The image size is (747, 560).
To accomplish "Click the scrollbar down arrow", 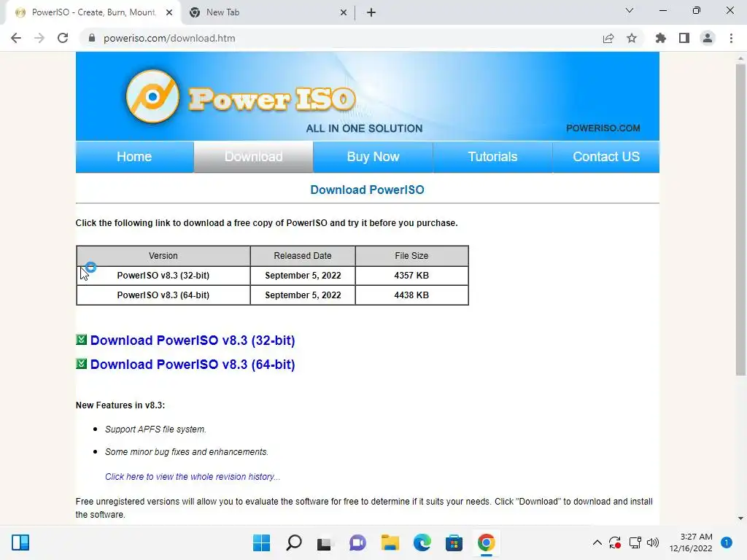I will tap(740, 518).
